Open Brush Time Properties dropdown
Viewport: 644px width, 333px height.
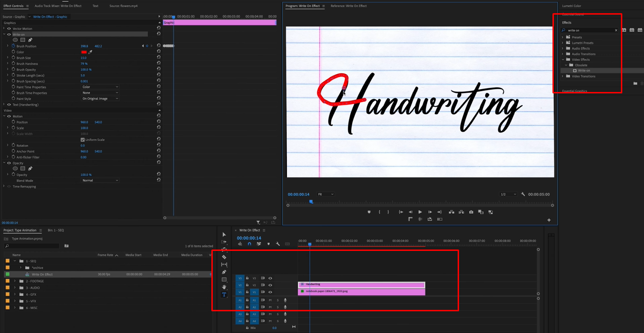(x=100, y=93)
